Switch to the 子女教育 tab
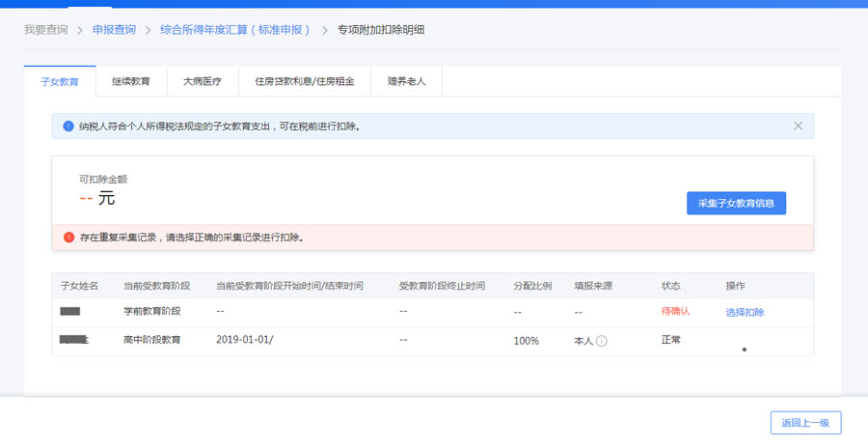Image resolution: width=868 pixels, height=448 pixels. click(x=60, y=82)
